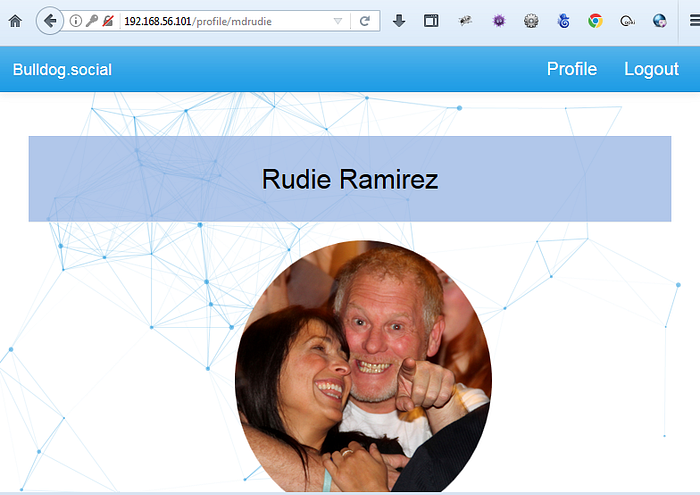700x495 pixels.
Task: Click the key icon in address bar
Action: pyautogui.click(x=92, y=21)
